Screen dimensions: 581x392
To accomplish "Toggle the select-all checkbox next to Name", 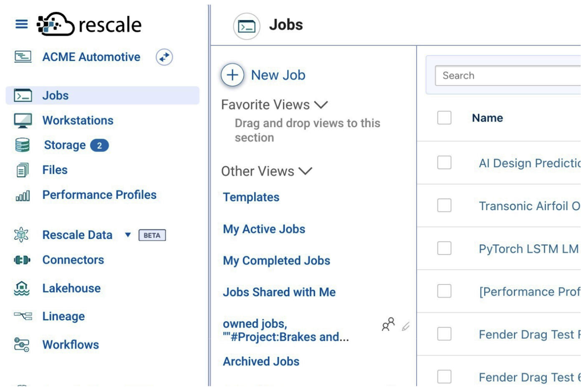I will point(444,118).
